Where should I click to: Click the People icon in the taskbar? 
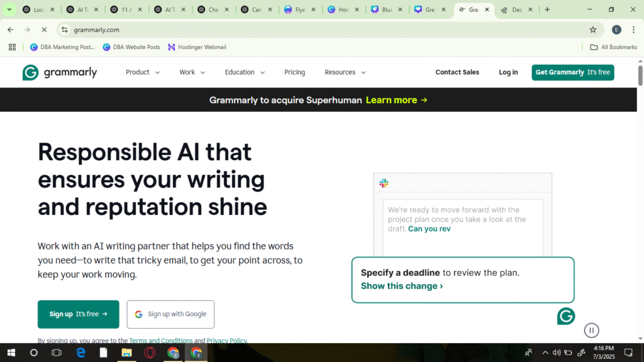[x=528, y=353]
